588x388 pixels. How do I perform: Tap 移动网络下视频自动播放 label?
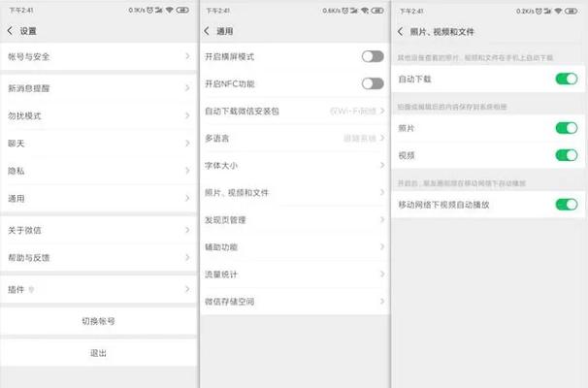[x=443, y=205]
